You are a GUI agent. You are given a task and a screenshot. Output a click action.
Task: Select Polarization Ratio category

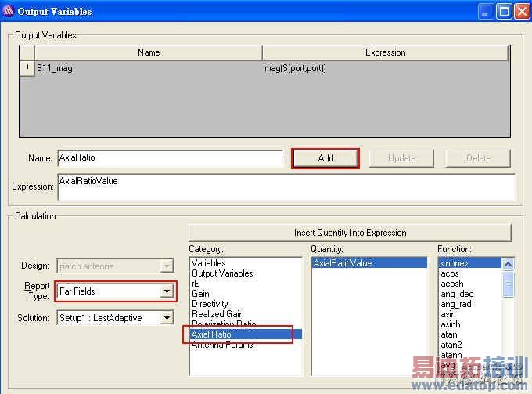click(x=224, y=324)
